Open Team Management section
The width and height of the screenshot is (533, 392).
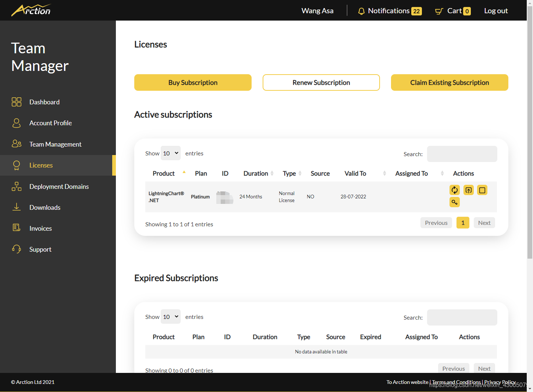tap(55, 144)
